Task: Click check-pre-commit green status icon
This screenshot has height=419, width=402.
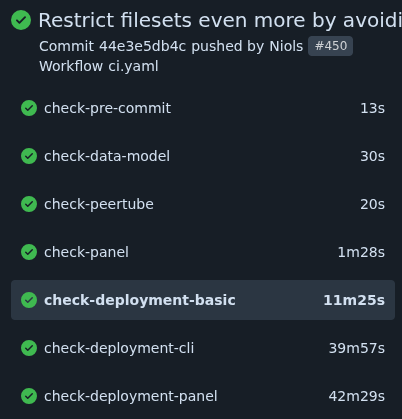Action: [29, 108]
